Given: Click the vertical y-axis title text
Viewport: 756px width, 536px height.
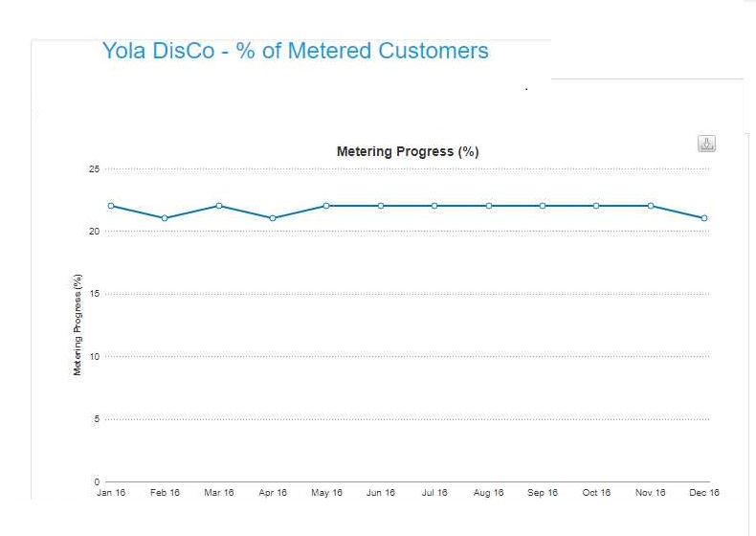Looking at the screenshot, I should (x=78, y=324).
